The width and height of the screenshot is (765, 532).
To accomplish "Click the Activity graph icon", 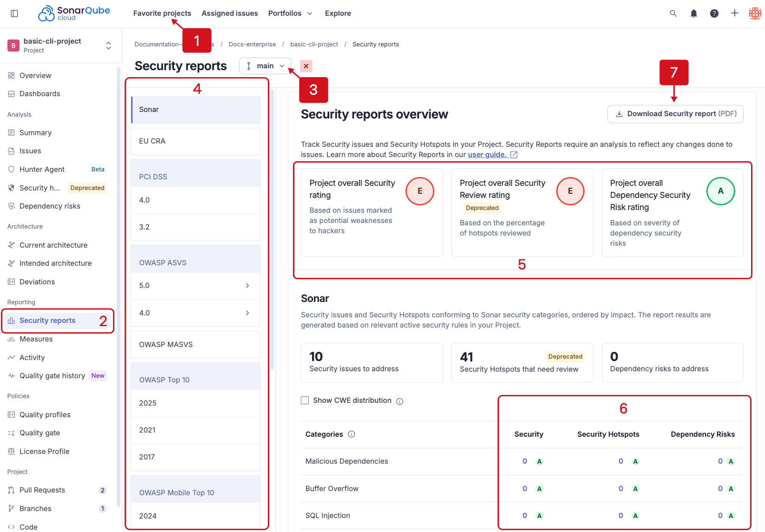I will [x=12, y=358].
